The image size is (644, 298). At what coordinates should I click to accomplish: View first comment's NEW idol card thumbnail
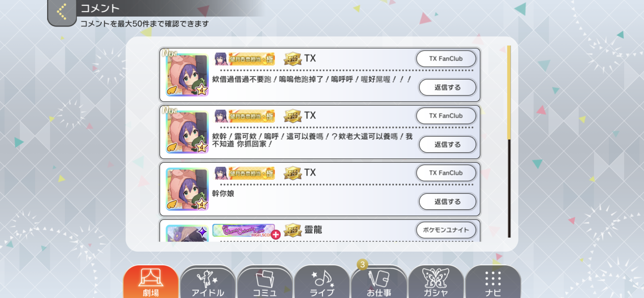pos(187,75)
